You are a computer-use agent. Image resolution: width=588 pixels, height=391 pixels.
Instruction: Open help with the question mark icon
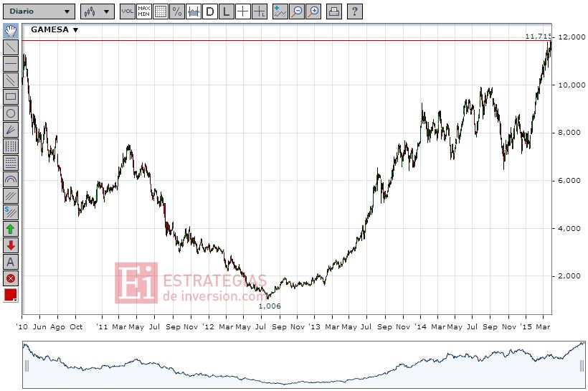(x=355, y=11)
